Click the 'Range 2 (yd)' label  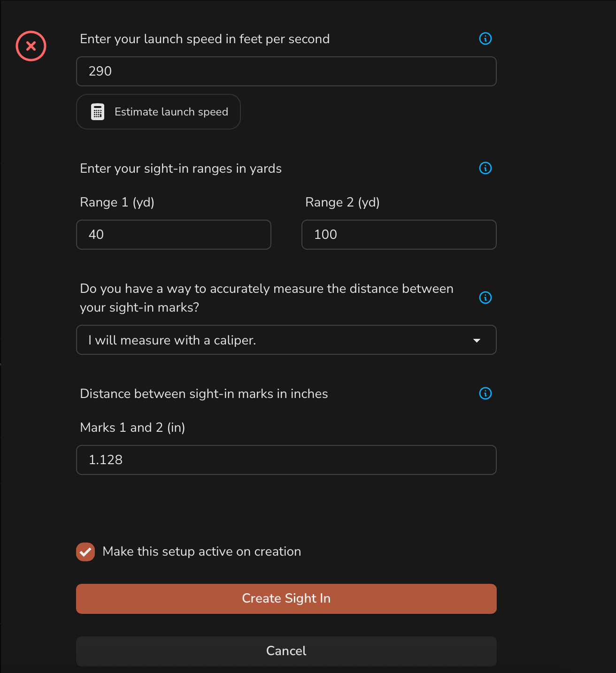pyautogui.click(x=343, y=202)
